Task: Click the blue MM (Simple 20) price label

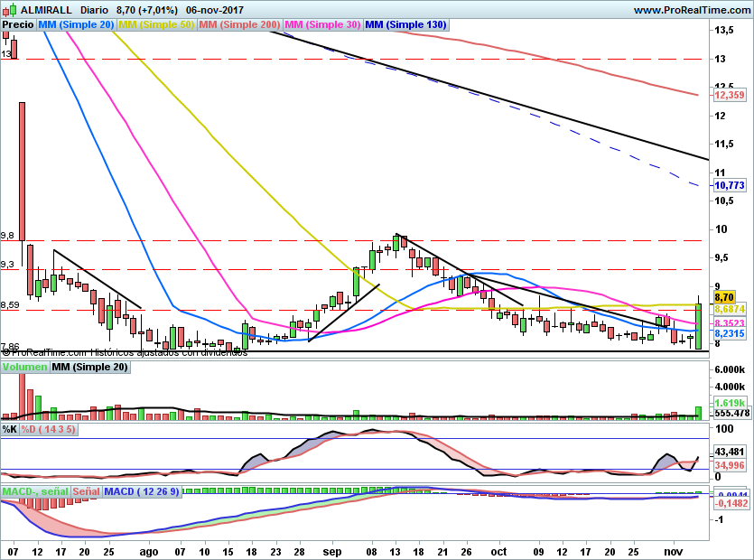Action: pyautogui.click(x=77, y=25)
